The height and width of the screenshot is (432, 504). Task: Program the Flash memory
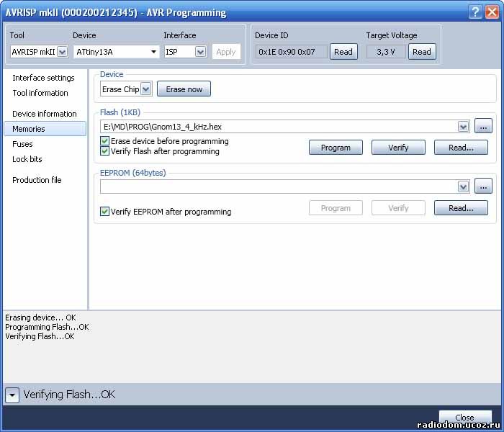[x=336, y=148]
